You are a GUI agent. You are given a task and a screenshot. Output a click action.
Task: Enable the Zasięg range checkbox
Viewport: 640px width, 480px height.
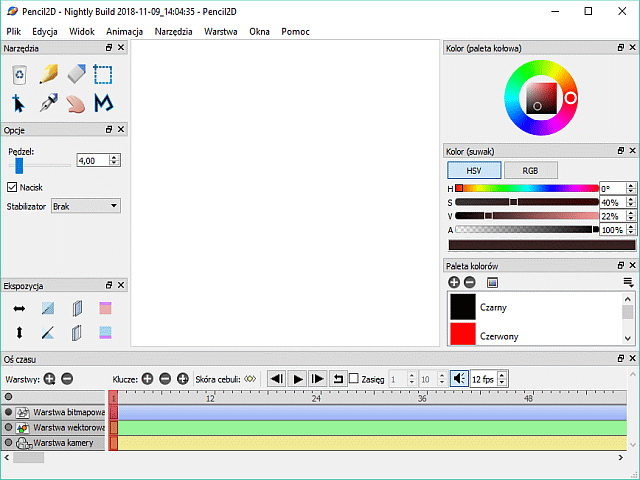354,379
